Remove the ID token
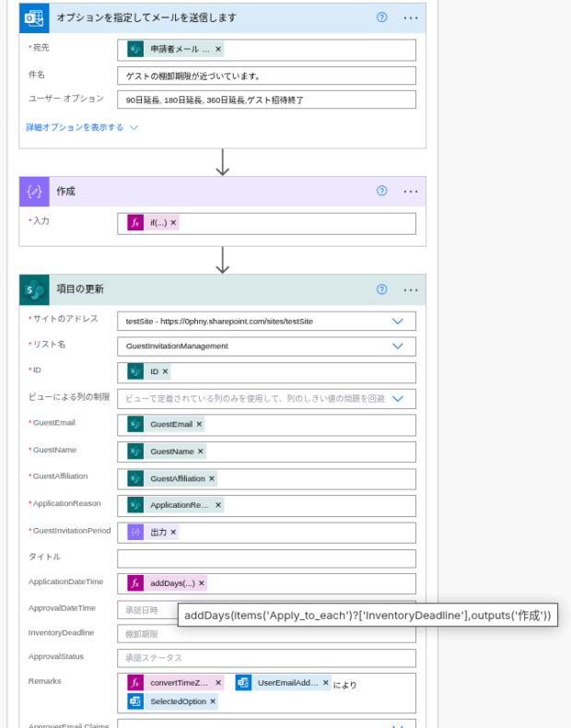This screenshot has width=571, height=728. click(165, 371)
